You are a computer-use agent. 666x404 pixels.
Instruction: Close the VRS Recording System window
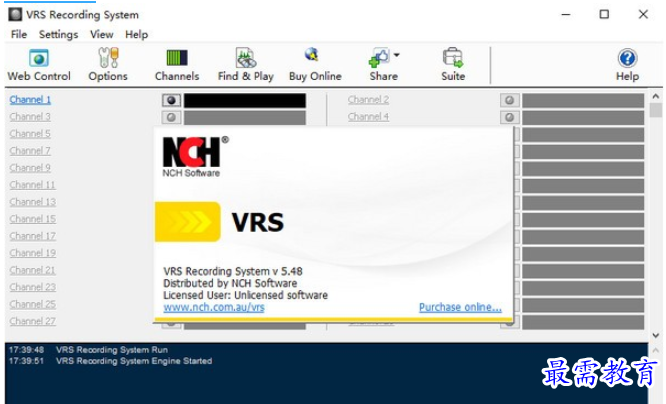pyautogui.click(x=643, y=14)
